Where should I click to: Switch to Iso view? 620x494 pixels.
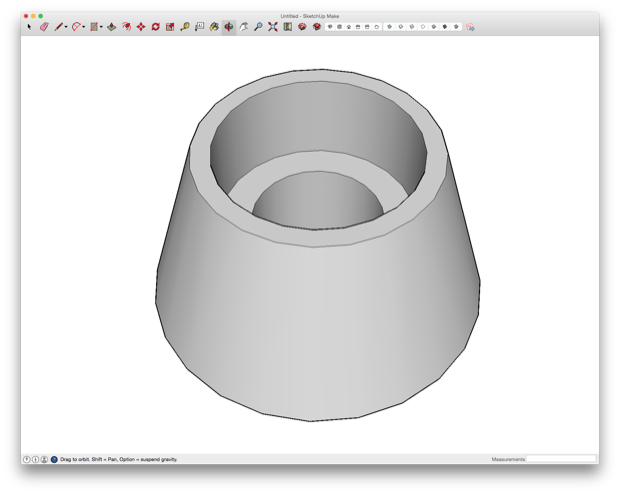pos(330,27)
